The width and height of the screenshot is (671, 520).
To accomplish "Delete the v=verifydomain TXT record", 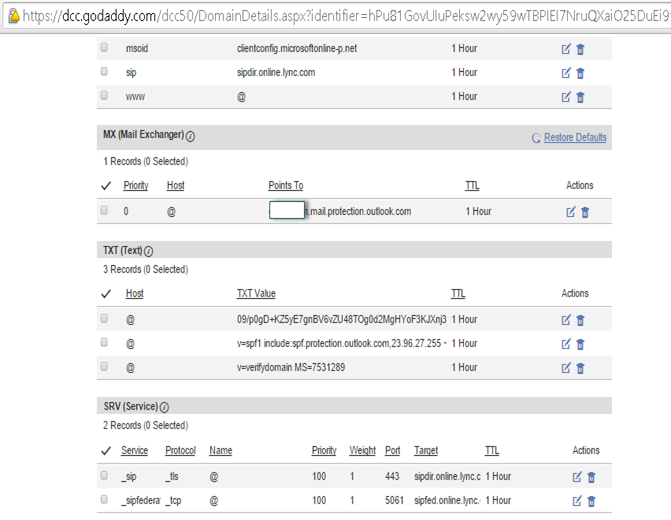I will pyautogui.click(x=580, y=368).
